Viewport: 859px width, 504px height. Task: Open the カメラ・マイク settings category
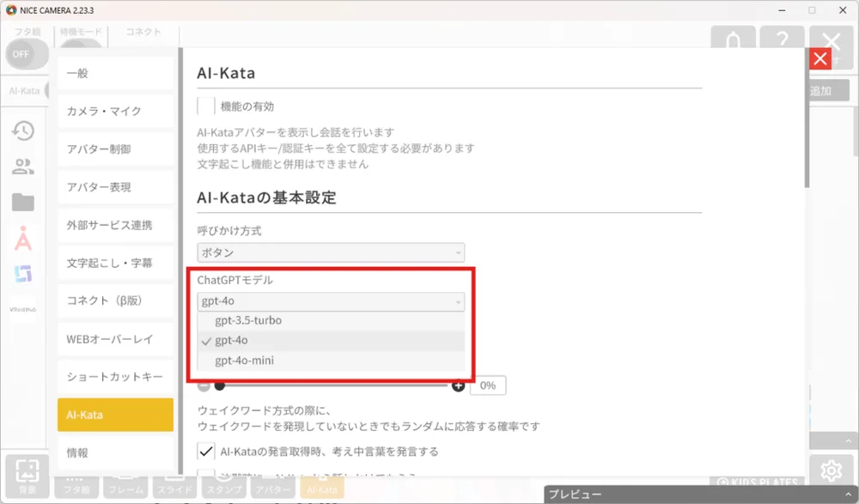(x=116, y=112)
